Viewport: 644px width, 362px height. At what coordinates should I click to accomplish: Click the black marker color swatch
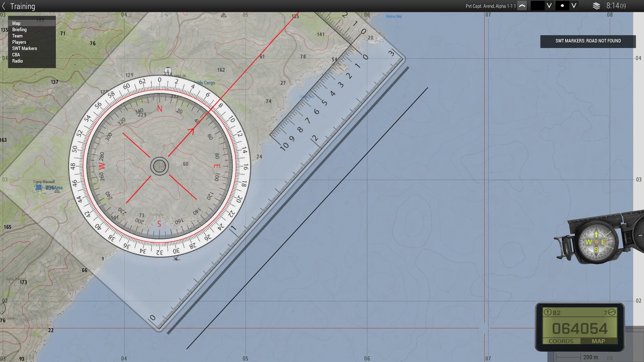click(538, 6)
